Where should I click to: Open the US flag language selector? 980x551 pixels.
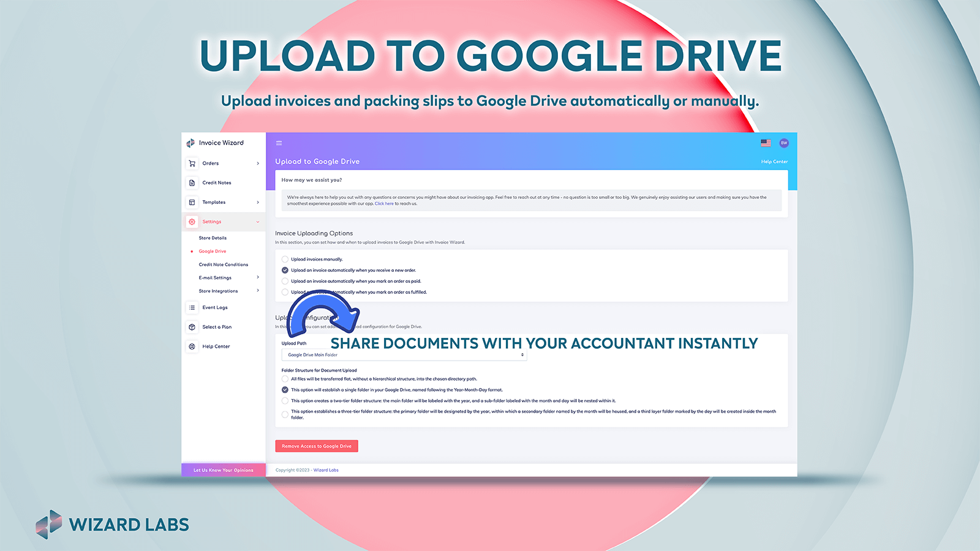[766, 143]
